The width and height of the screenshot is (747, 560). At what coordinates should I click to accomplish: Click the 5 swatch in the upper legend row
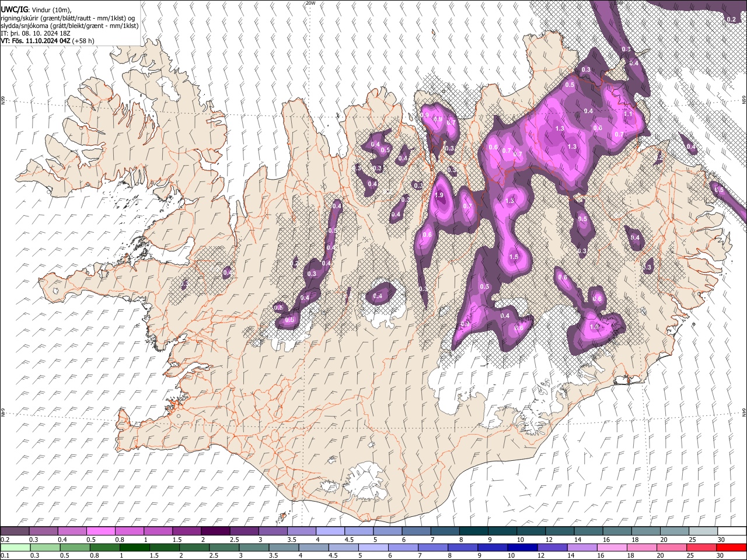point(388,531)
